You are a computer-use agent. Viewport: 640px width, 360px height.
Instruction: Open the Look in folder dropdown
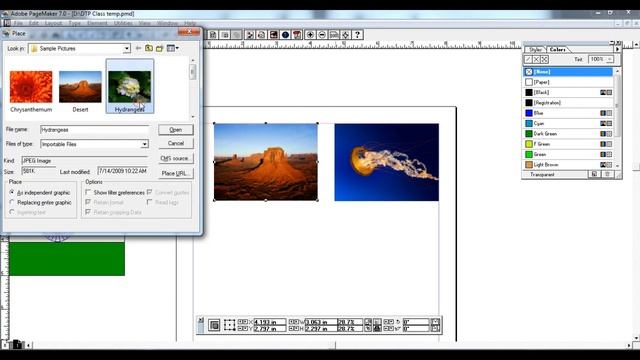coord(127,49)
